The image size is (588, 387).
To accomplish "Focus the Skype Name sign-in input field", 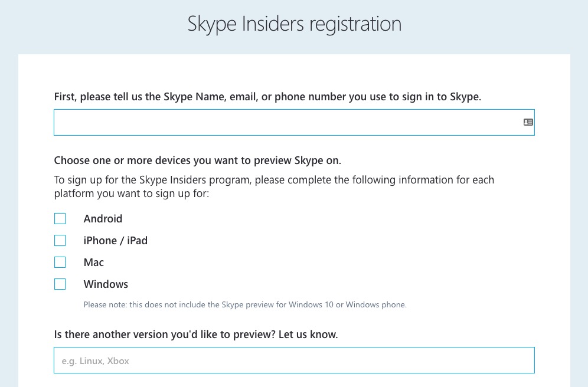I will tap(283, 122).
